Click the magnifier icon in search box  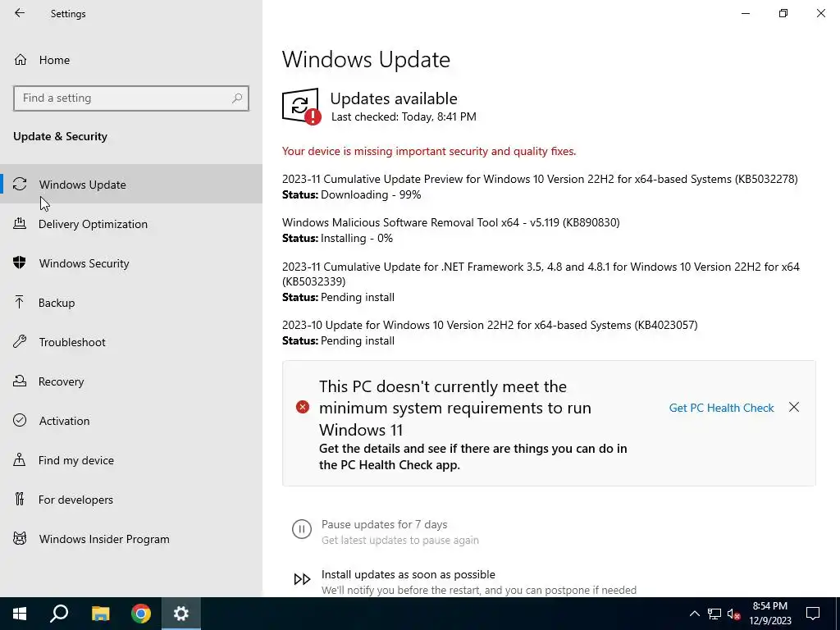click(x=237, y=98)
